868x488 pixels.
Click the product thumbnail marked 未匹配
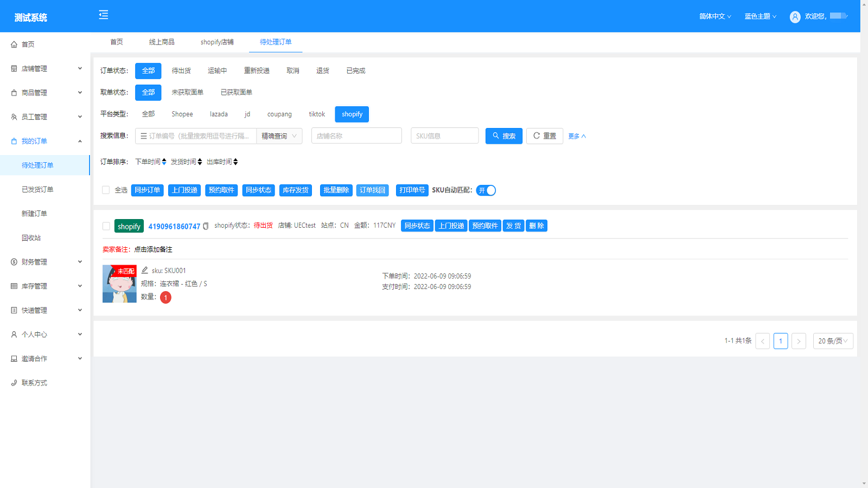pos(119,284)
